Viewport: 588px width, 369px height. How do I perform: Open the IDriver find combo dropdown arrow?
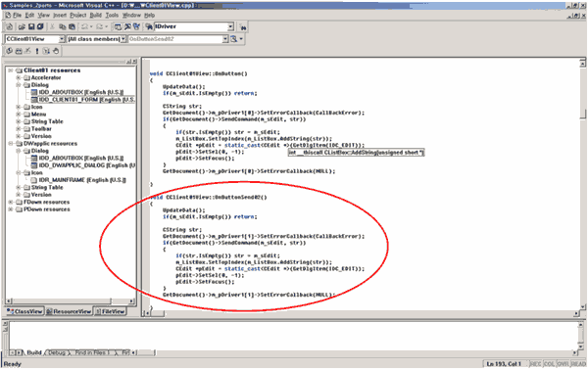point(231,26)
